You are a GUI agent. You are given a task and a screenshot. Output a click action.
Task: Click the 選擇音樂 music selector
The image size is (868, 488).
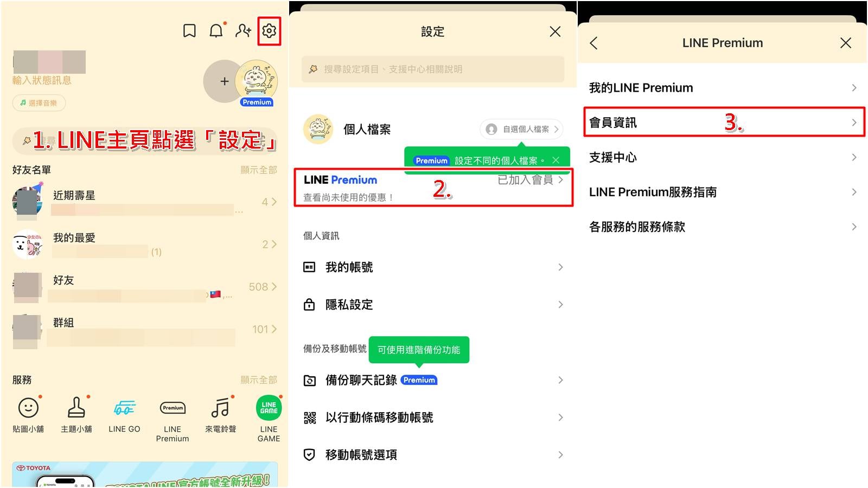[38, 102]
